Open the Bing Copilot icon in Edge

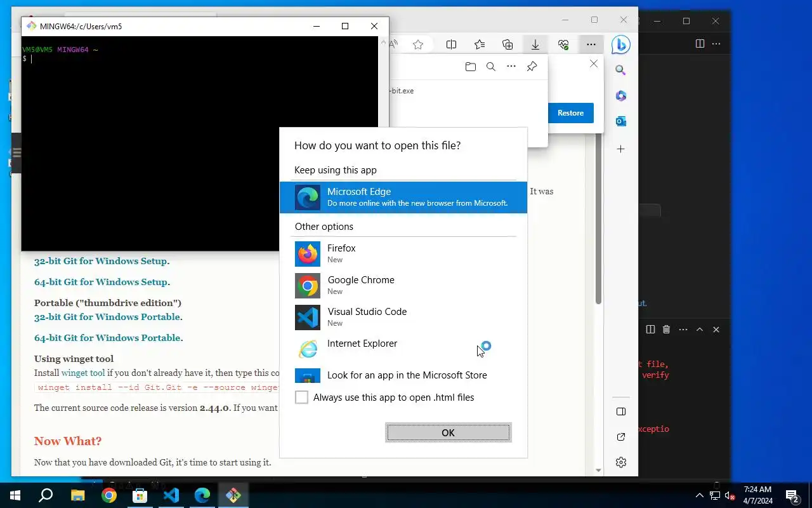point(620,44)
